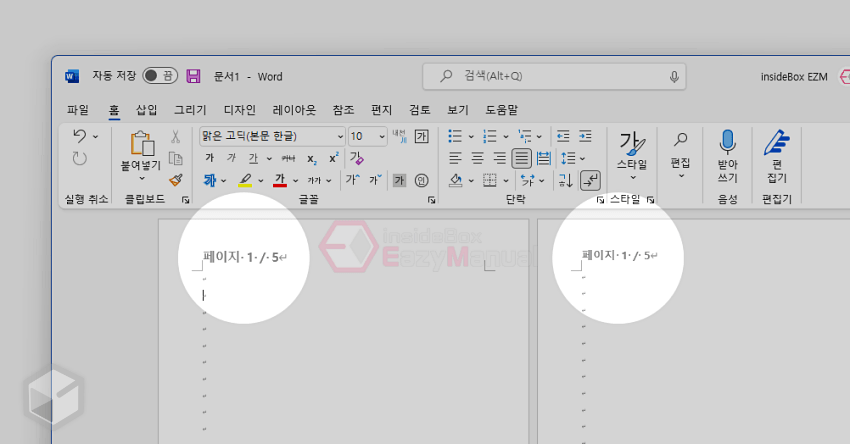This screenshot has height=444, width=850.
Task: Open the font name dropdown
Action: pyautogui.click(x=340, y=136)
